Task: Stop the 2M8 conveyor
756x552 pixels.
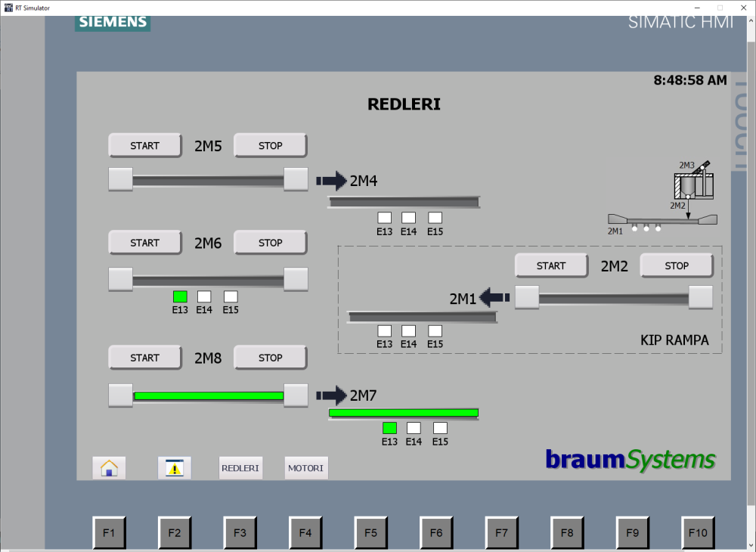Action: click(270, 358)
